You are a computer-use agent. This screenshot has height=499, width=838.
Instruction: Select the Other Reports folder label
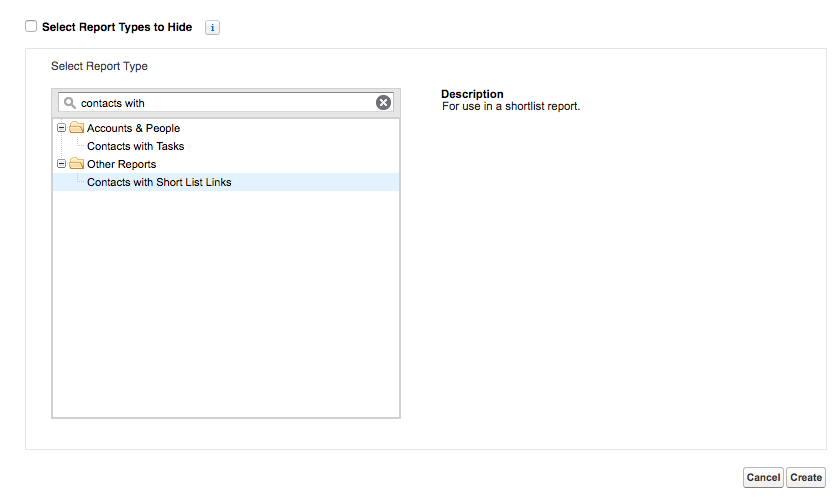coord(122,164)
